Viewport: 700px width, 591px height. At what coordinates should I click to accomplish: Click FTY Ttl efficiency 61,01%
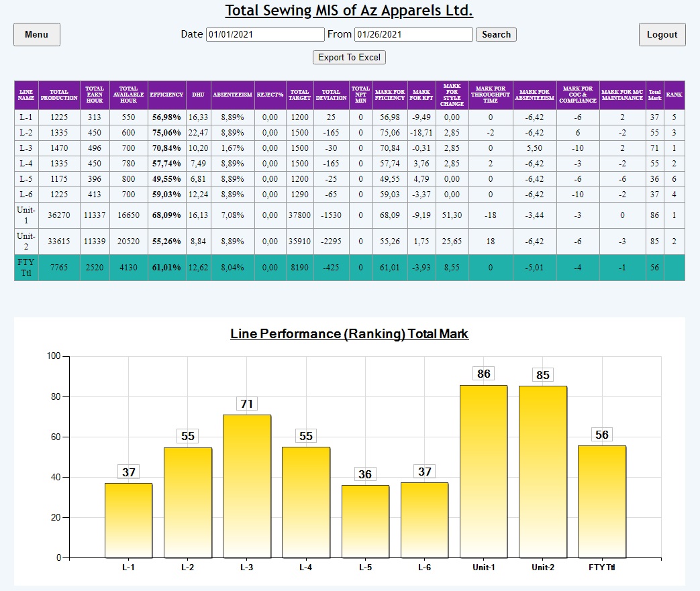coord(166,268)
